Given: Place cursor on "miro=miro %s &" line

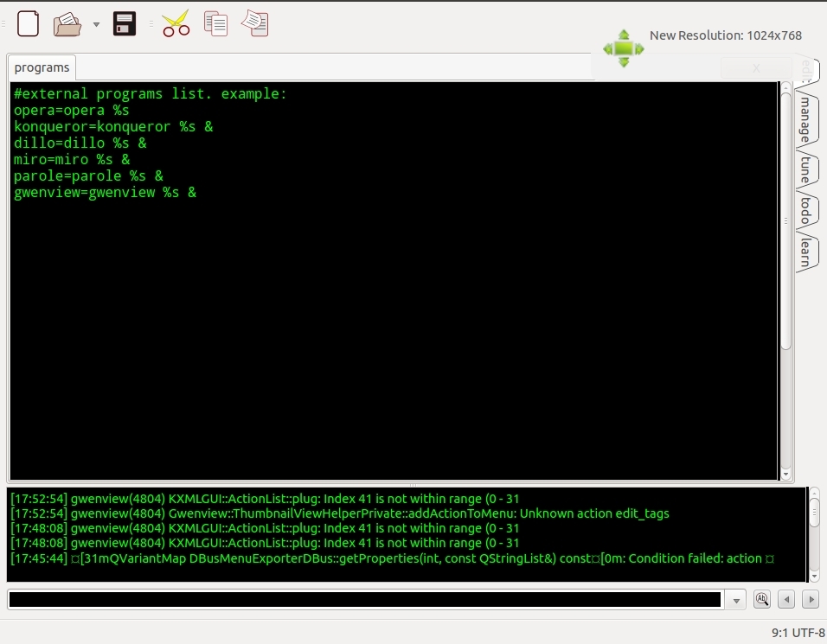Looking at the screenshot, I should pyautogui.click(x=72, y=160).
